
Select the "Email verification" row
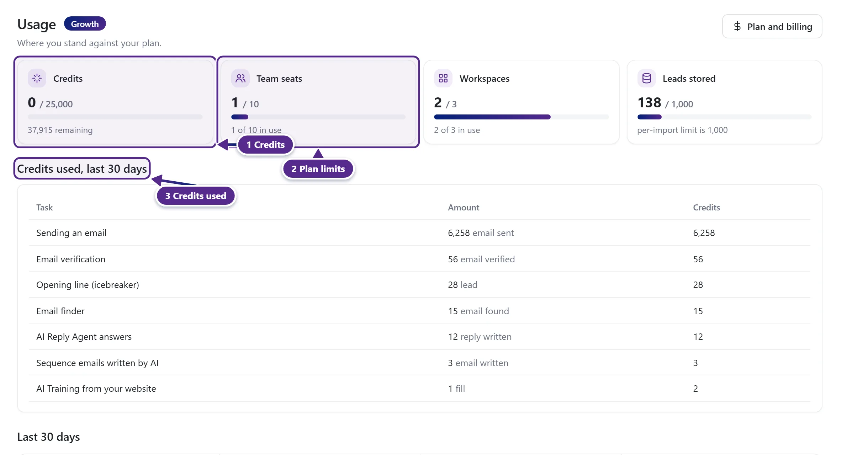tap(420, 259)
